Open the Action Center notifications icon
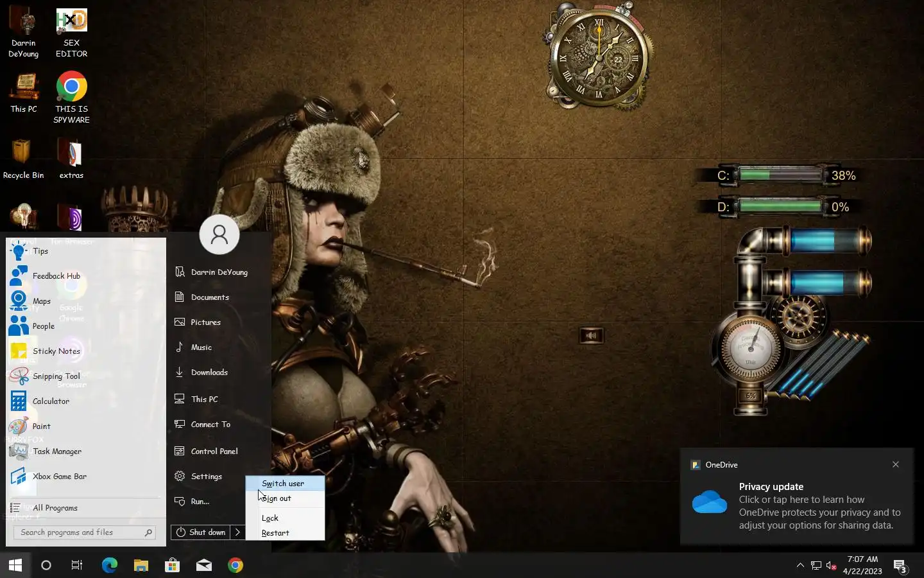924x578 pixels. click(x=900, y=566)
